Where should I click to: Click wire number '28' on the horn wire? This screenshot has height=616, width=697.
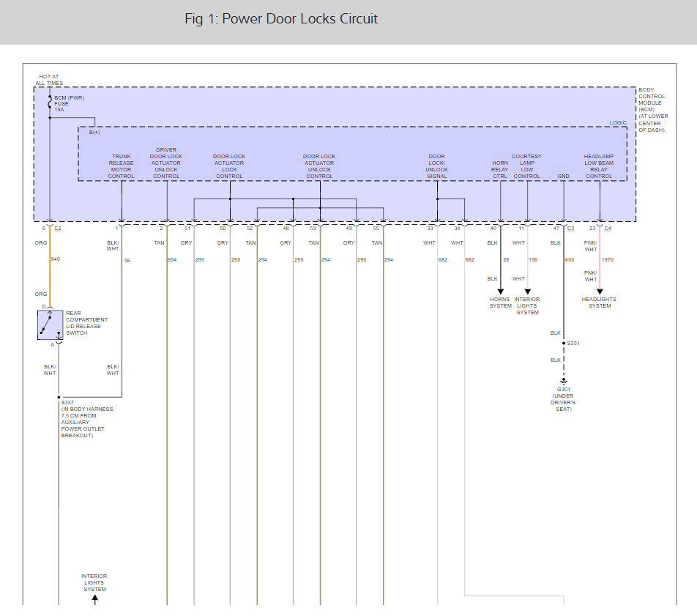tap(506, 260)
